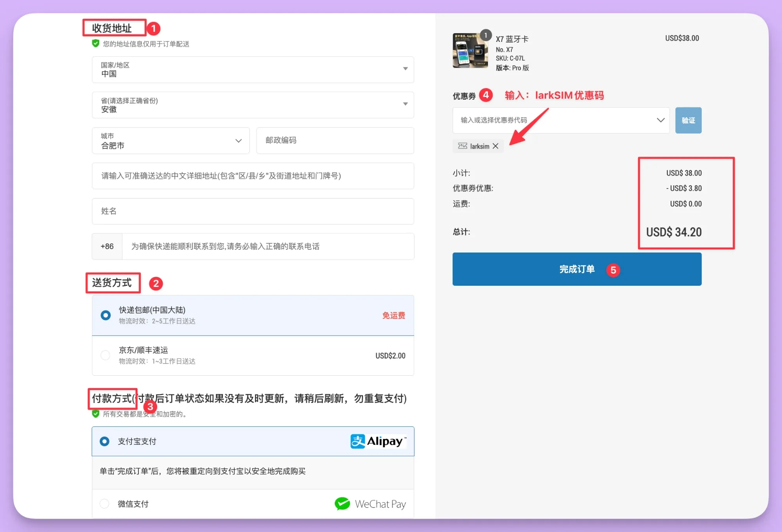782x532 pixels.
Task: Click the 验证 coupon verify button
Action: click(x=688, y=120)
